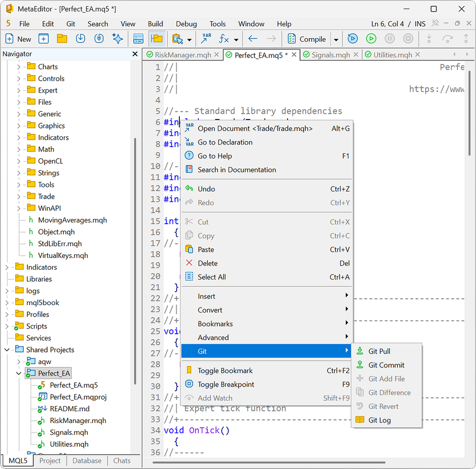Choose Go to Declaration
476x469 pixels.
point(267,142)
